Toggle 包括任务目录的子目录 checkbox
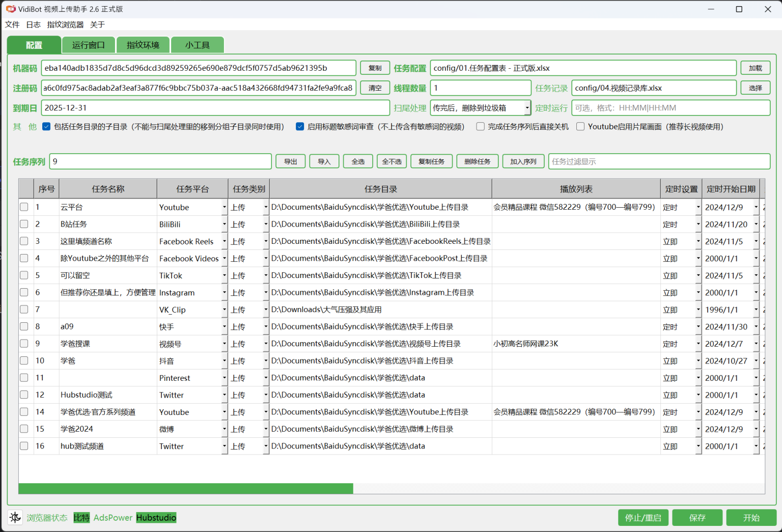 46,127
